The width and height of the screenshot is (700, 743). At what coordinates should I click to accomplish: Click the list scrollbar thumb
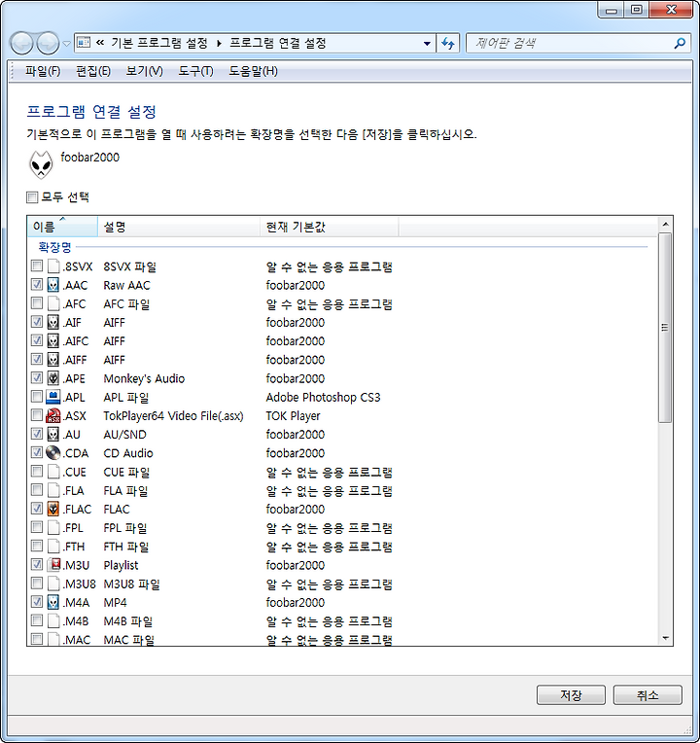tap(665, 327)
